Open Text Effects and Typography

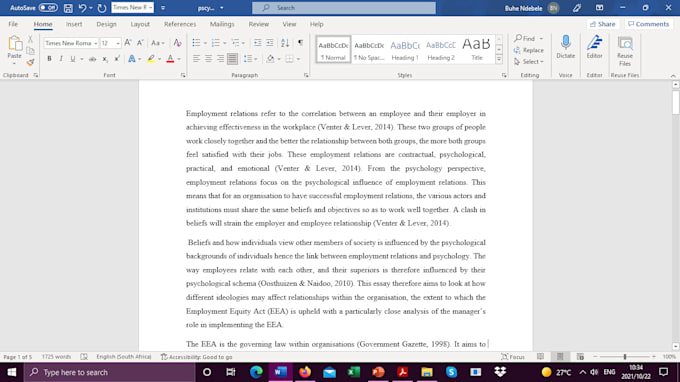pyautogui.click(x=132, y=59)
